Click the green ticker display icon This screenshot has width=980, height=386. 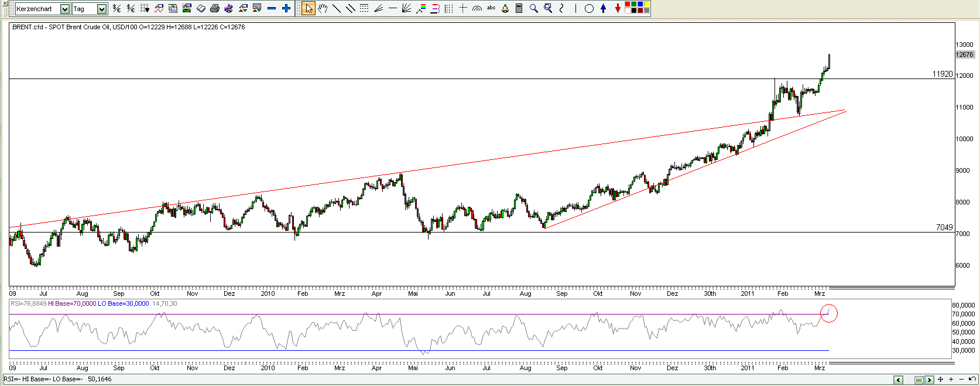pyautogui.click(x=187, y=8)
